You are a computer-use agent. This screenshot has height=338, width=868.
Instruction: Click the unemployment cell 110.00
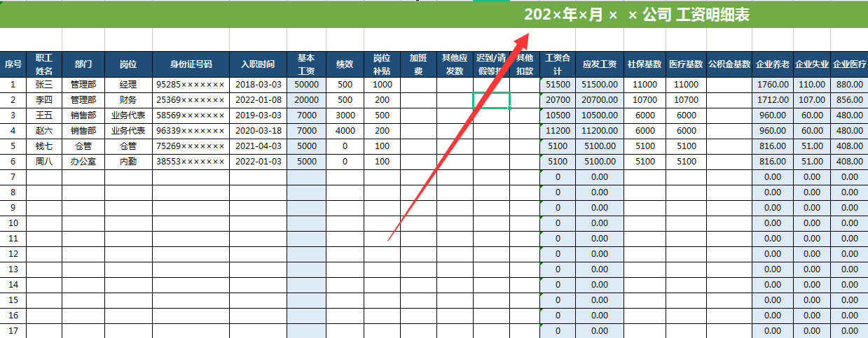point(811,85)
